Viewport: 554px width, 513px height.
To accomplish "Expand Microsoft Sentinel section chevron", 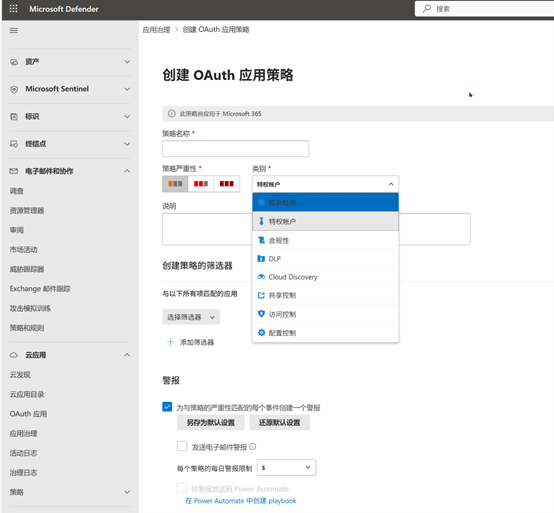I will point(127,89).
